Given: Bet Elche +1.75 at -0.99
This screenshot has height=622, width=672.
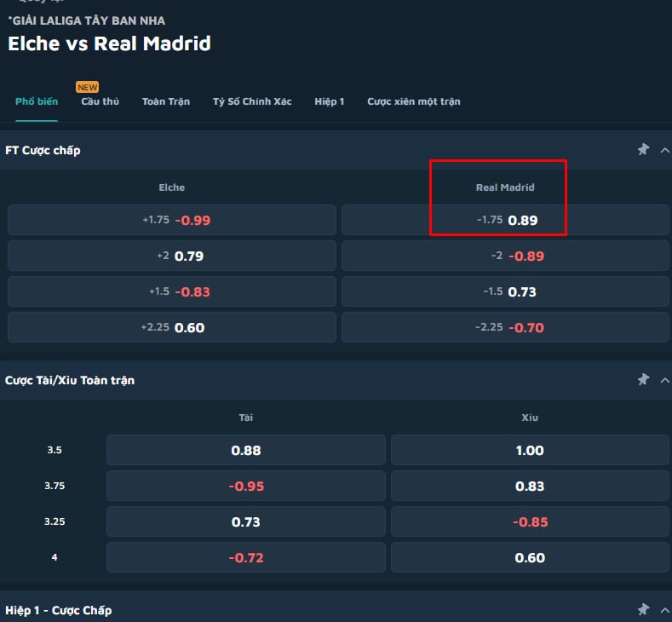Looking at the screenshot, I should click(172, 220).
